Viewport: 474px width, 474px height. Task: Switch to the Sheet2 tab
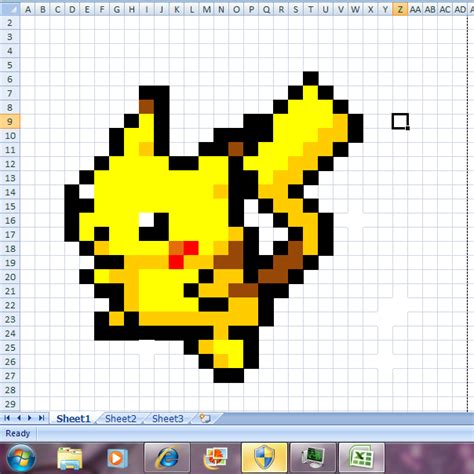pos(121,418)
